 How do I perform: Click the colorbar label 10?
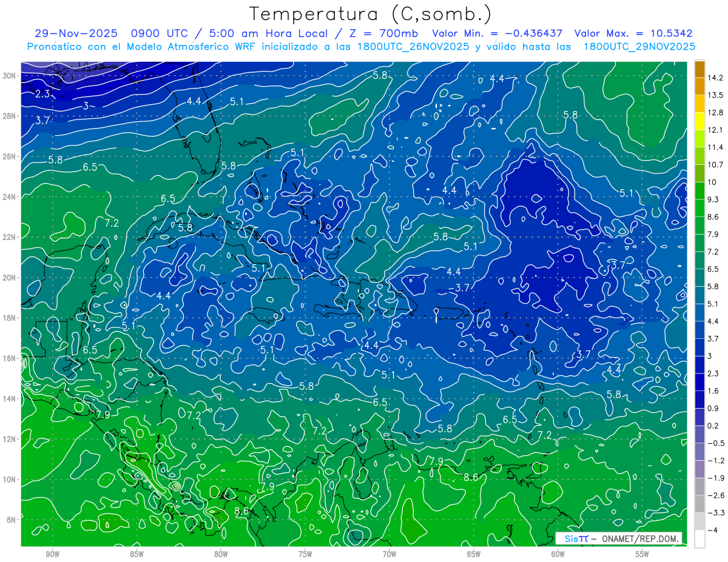[x=712, y=182]
